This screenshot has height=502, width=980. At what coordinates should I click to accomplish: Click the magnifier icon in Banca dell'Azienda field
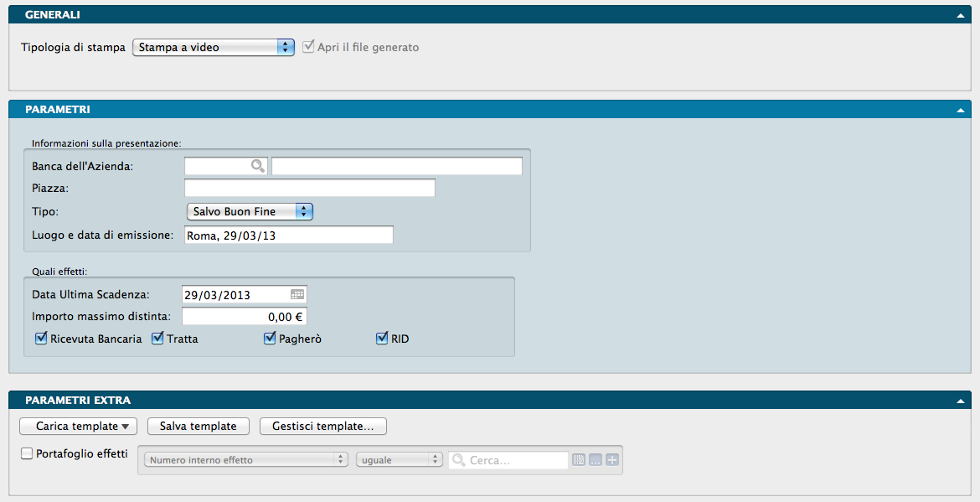pyautogui.click(x=258, y=166)
